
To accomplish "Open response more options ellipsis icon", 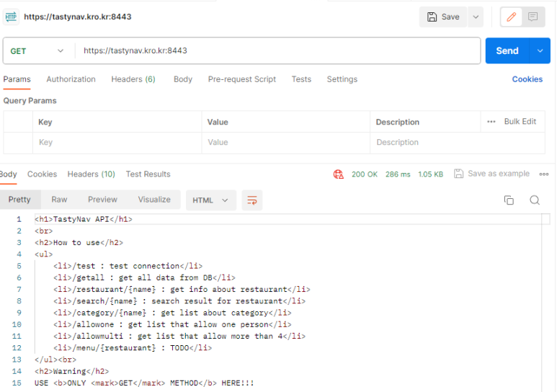I will coord(544,174).
